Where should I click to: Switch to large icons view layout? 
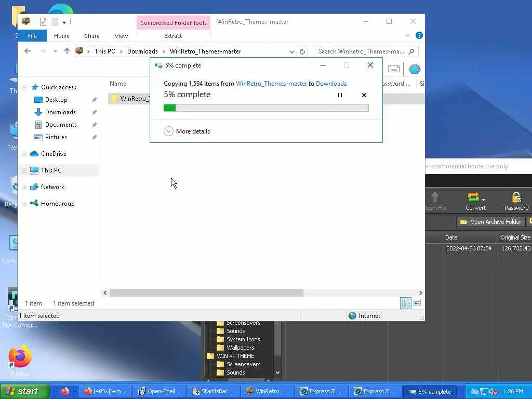click(417, 303)
